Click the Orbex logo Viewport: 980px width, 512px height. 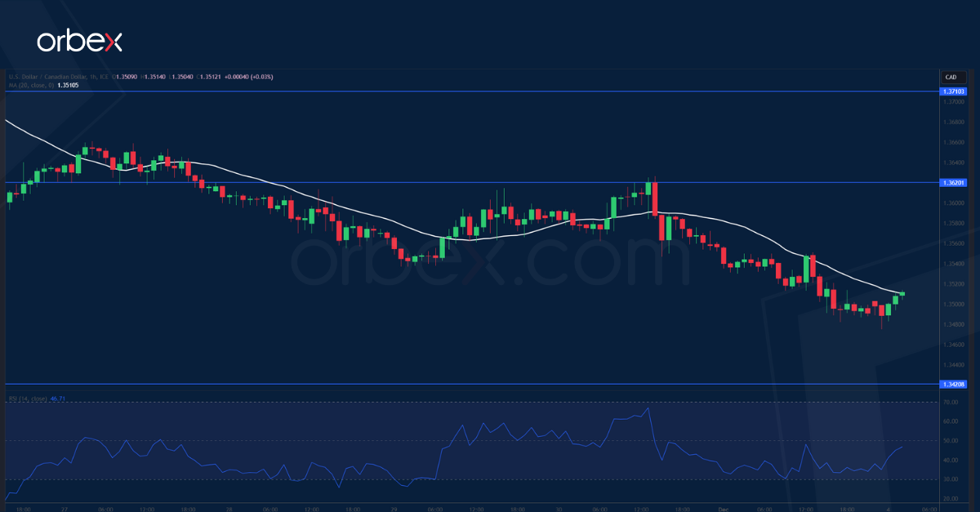79,38
